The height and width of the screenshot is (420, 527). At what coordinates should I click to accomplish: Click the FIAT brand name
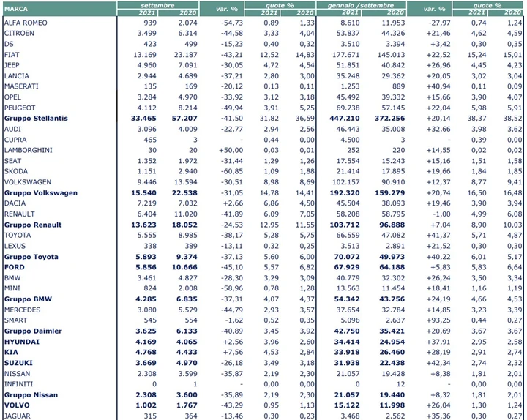[x=12, y=55]
